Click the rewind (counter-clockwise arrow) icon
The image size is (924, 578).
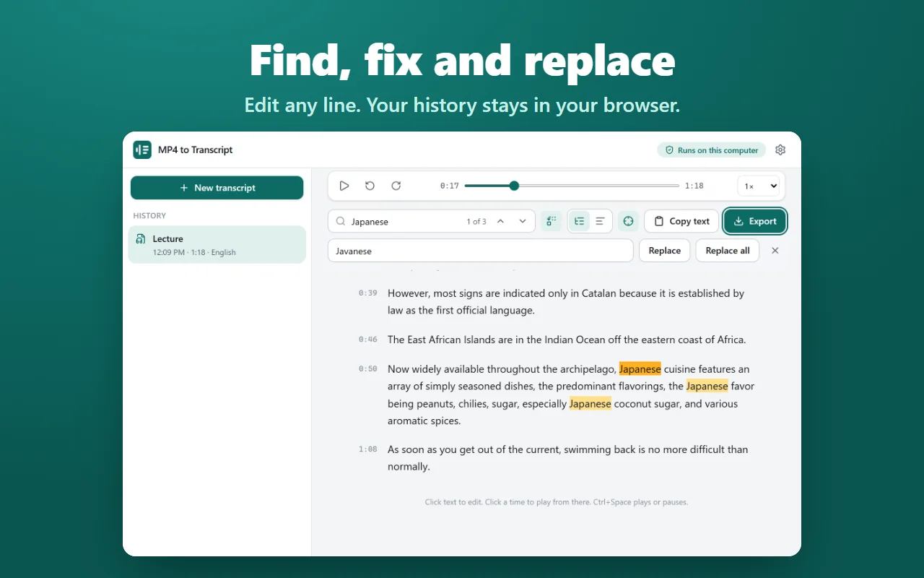(370, 186)
